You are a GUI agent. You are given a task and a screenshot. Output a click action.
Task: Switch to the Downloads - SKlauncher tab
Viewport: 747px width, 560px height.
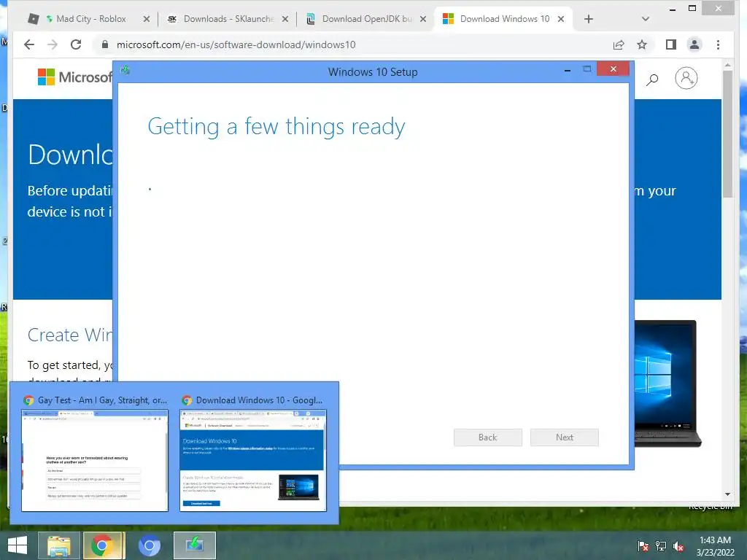pyautogui.click(x=228, y=19)
